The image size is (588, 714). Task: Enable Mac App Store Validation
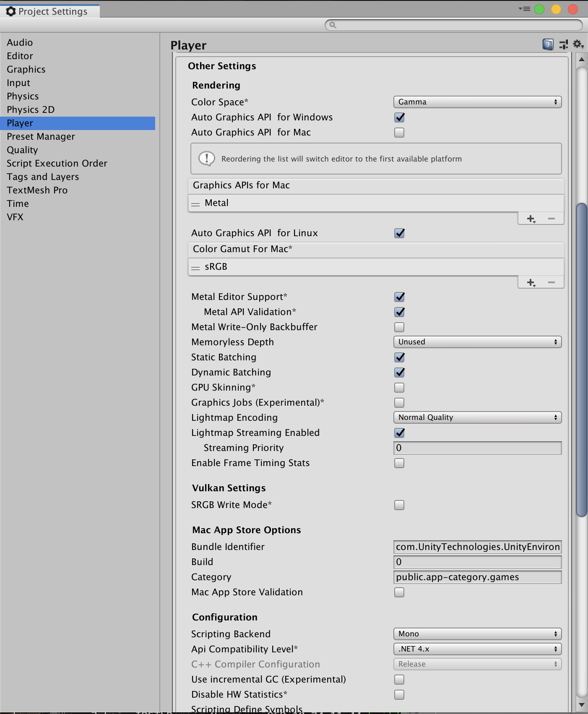399,592
